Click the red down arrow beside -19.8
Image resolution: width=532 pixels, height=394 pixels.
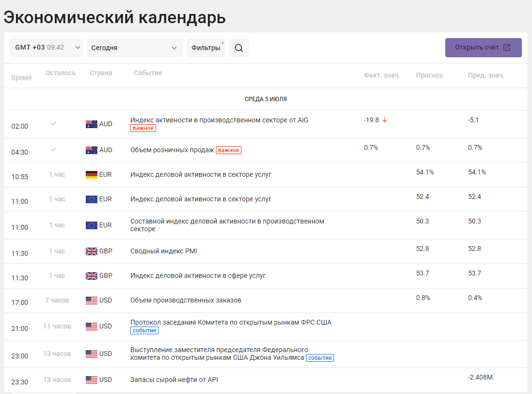(385, 120)
